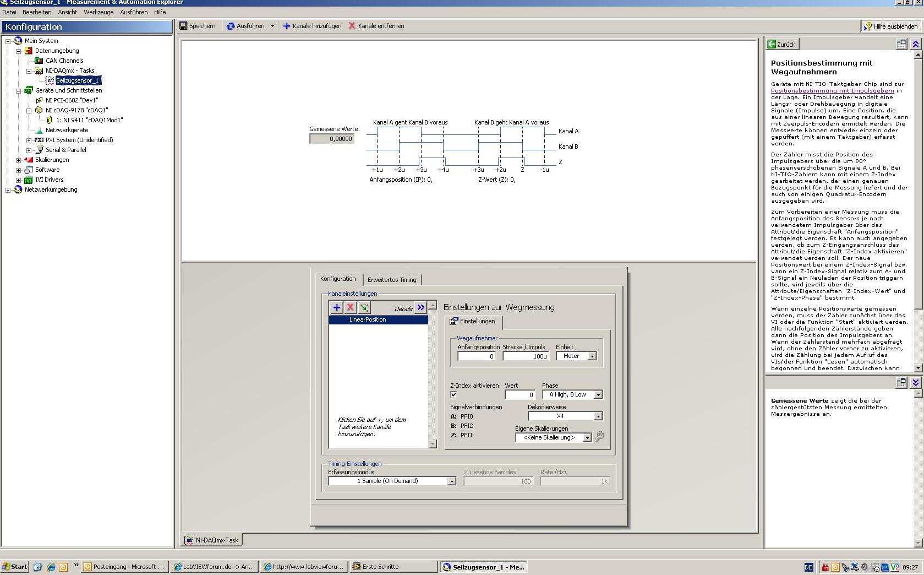Click the Windows Start button
The image size is (924, 575).
(15, 567)
